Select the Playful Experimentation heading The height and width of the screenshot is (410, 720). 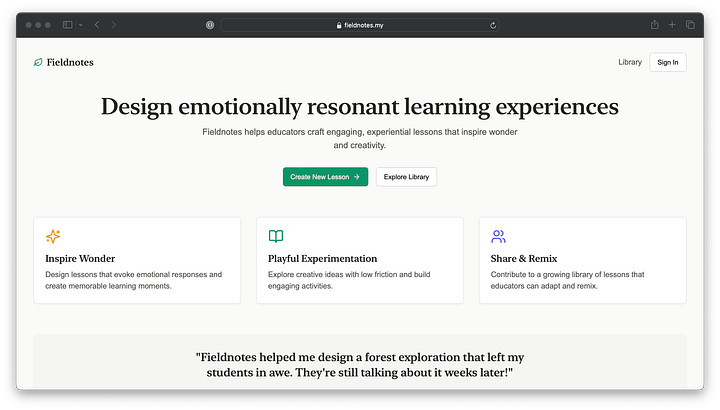(x=322, y=258)
